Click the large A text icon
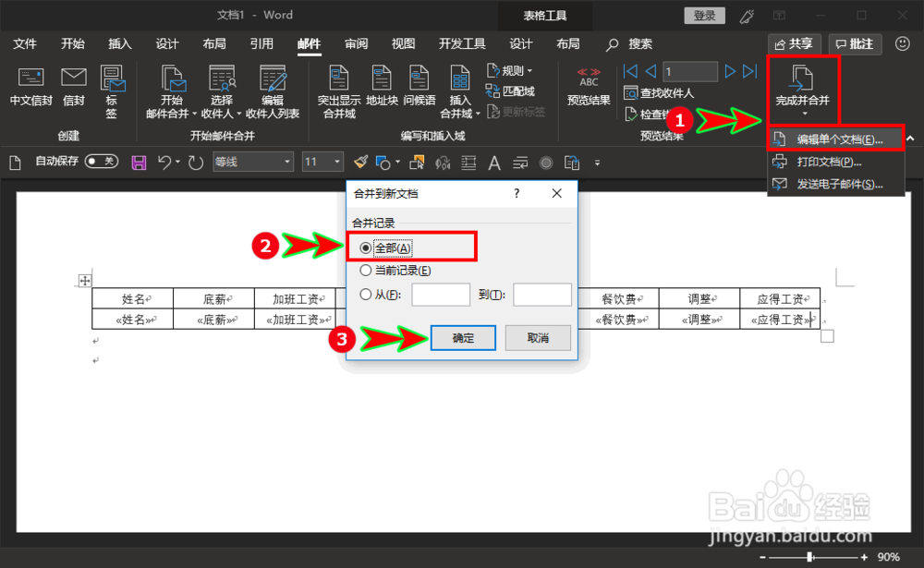Screen dimensions: 924x568 point(494,163)
